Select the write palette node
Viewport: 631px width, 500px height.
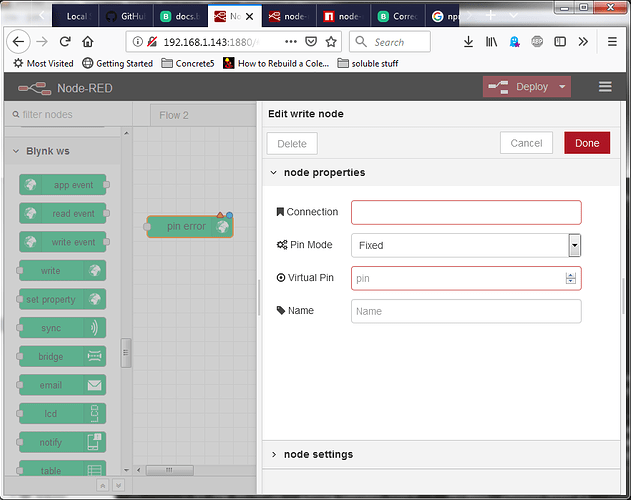click(x=63, y=271)
